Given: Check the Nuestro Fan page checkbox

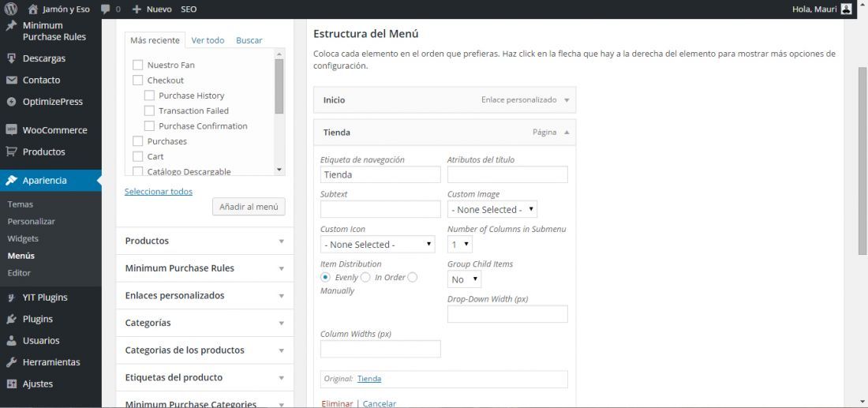Looking at the screenshot, I should tap(138, 65).
